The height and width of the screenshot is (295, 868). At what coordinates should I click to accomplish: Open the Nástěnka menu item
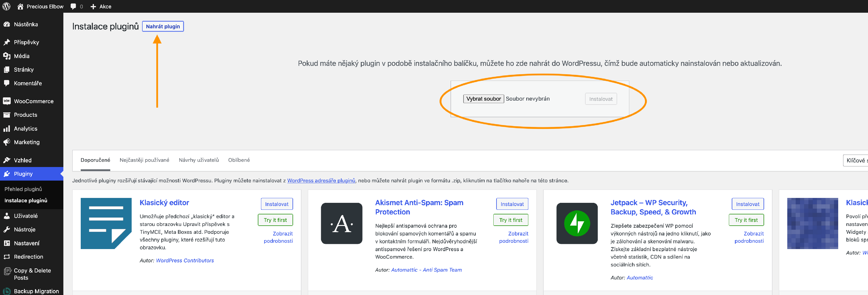(32, 24)
